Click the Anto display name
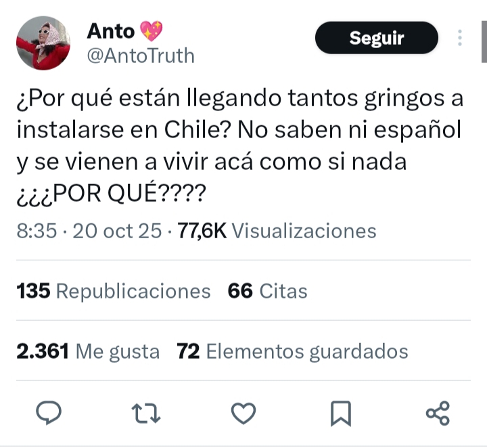 point(110,31)
